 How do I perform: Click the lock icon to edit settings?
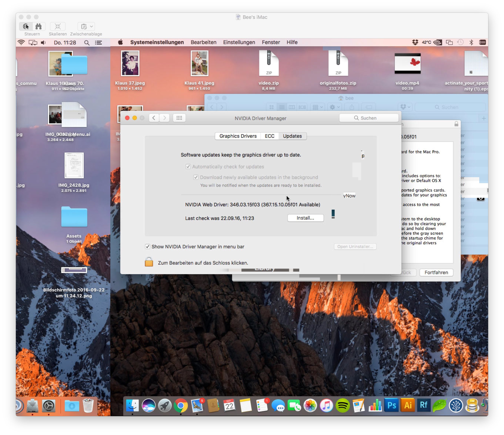[x=149, y=262]
